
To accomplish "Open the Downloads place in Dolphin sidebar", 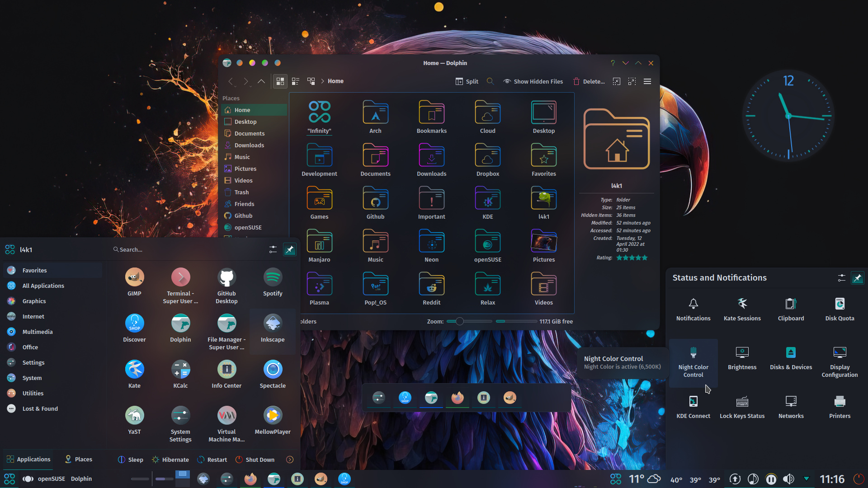I will [x=249, y=145].
